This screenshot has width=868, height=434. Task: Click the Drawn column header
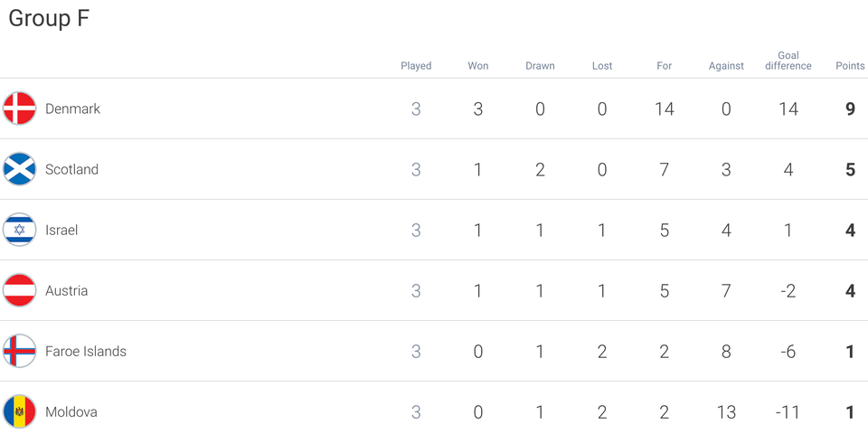[541, 66]
